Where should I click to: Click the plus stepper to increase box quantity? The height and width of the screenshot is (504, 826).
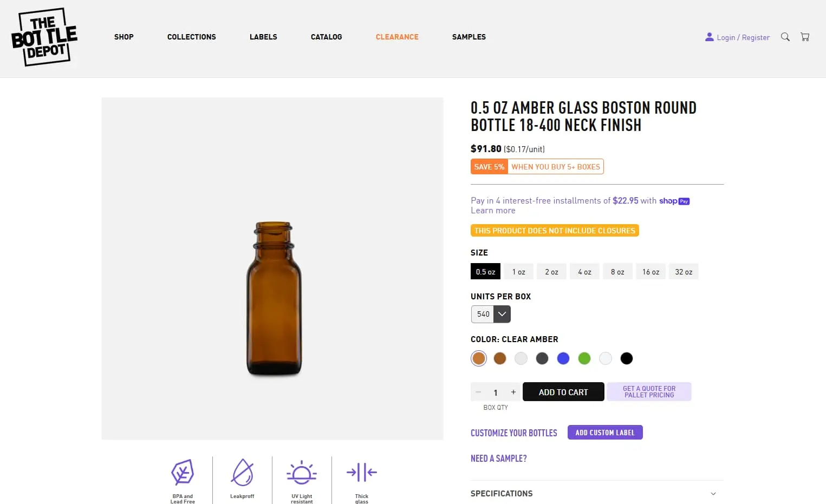[x=513, y=391]
